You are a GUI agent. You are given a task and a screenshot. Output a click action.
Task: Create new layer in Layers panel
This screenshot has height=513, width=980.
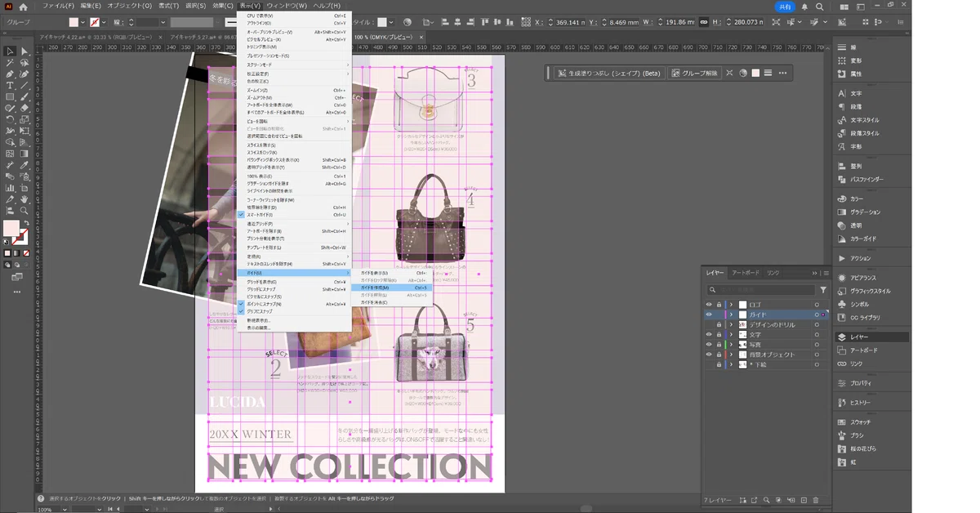coord(804,500)
